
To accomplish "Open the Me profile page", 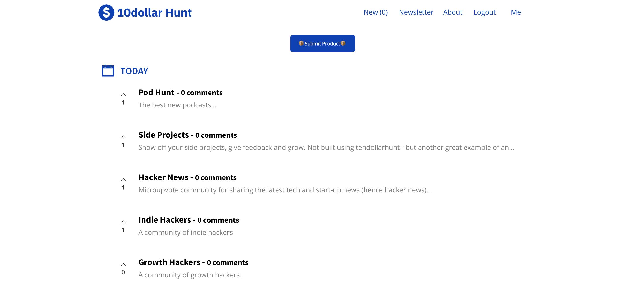I will 516,12.
